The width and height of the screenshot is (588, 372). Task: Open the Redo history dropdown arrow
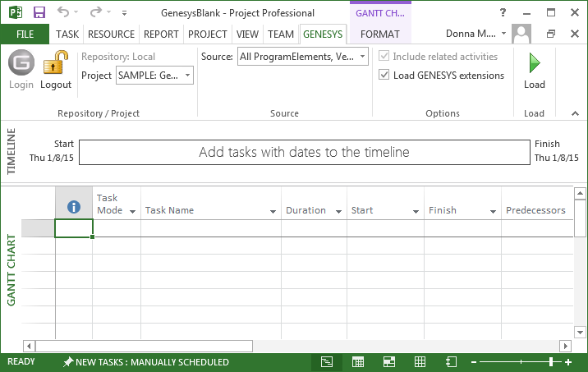coord(108,12)
